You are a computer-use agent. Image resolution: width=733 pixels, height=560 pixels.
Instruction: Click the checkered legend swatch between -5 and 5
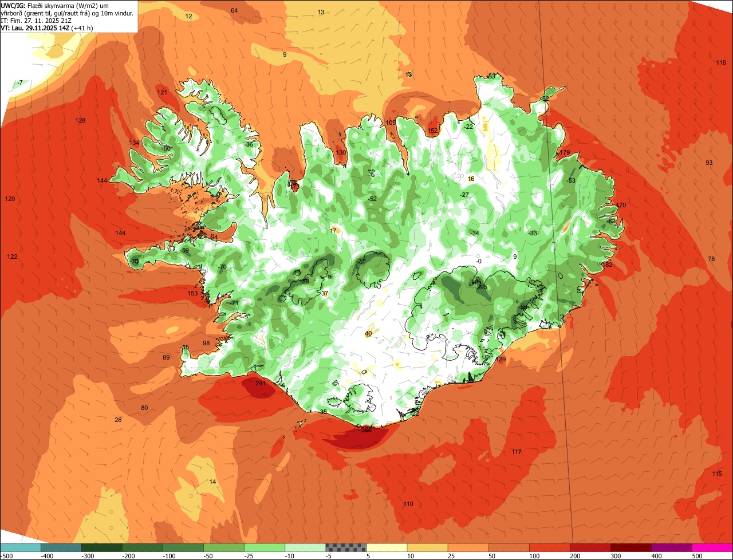point(346,547)
